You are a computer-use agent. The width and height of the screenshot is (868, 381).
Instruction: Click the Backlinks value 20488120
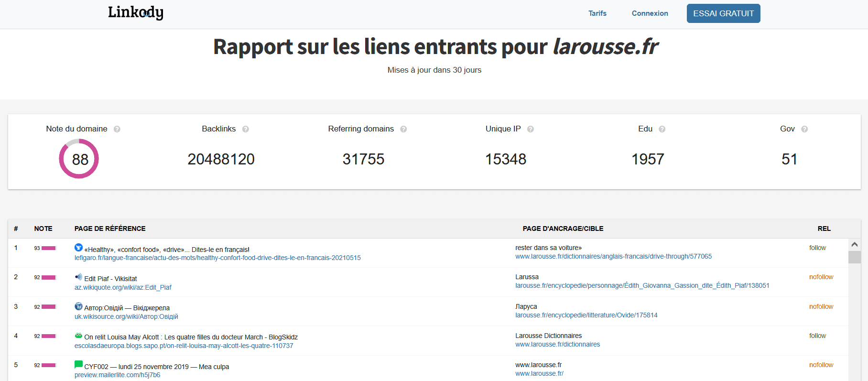pos(221,159)
